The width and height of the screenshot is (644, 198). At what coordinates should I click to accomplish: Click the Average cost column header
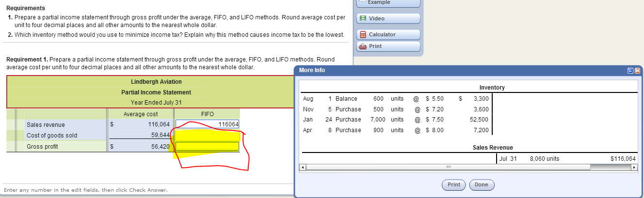coord(141,114)
